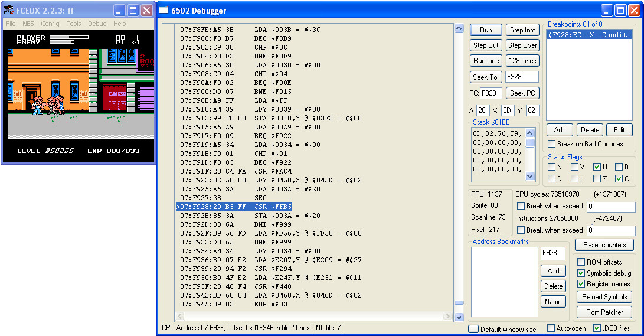This screenshot has height=336, width=644.
Task: Open the Config menu in FCEUX
Action: coord(50,24)
